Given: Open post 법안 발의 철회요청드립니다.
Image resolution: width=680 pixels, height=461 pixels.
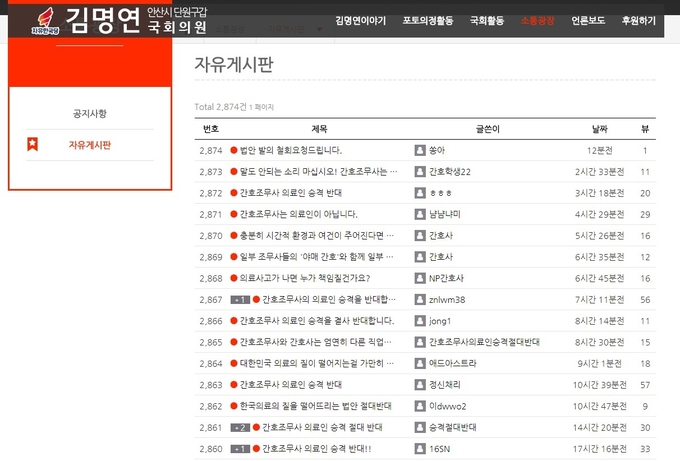Looking at the screenshot, I should [x=291, y=150].
